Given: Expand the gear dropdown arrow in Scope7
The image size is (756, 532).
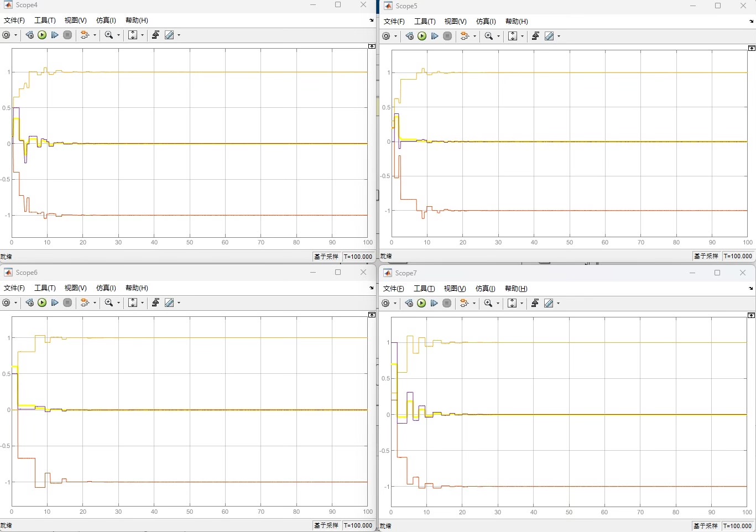Looking at the screenshot, I should click(x=395, y=303).
